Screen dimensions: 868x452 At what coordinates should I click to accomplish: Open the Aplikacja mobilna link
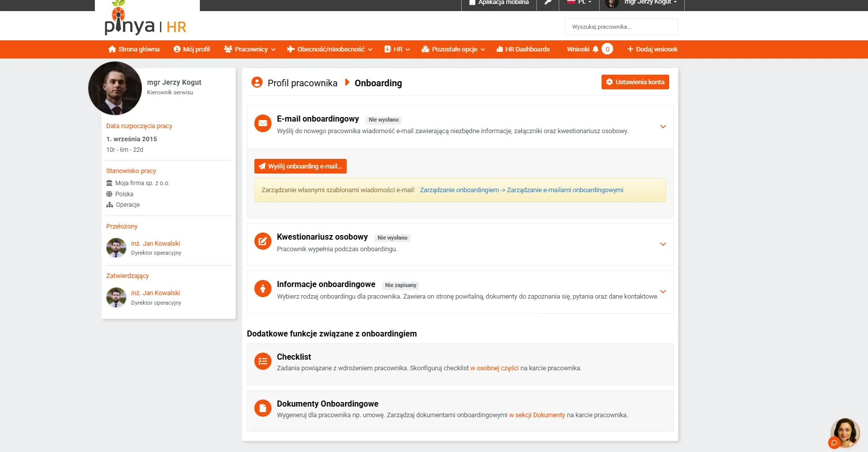click(499, 3)
